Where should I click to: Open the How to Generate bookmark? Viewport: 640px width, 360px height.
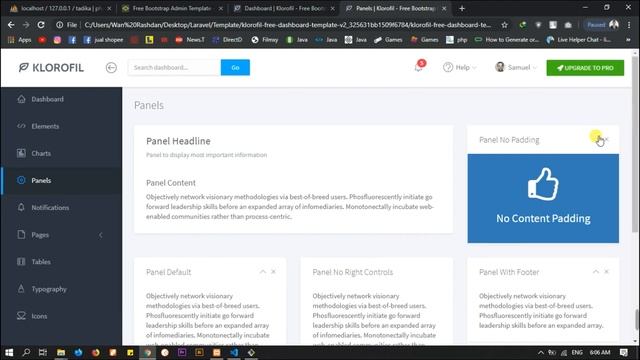507,40
